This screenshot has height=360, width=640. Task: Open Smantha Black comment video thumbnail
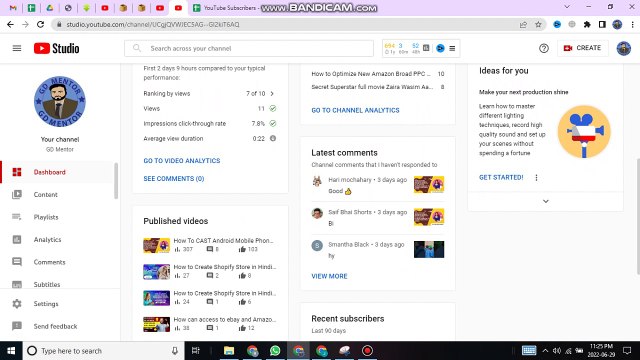(x=429, y=249)
